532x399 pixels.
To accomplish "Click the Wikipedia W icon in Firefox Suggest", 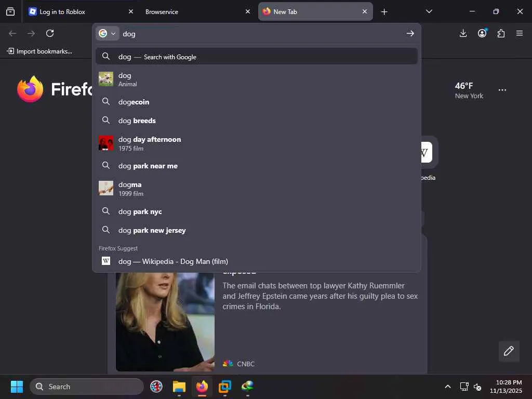I will tap(106, 261).
